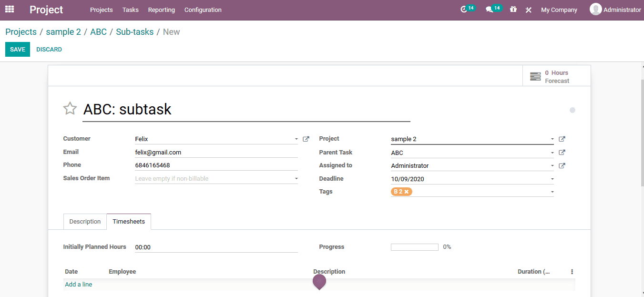Follow the Projects breadcrumb link
644x297 pixels.
tap(20, 31)
